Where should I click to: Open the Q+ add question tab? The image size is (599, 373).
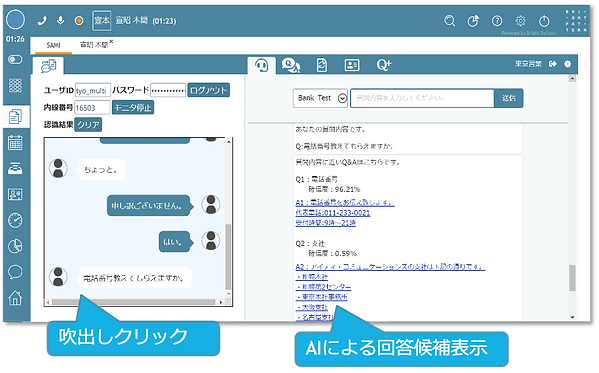pos(384,65)
